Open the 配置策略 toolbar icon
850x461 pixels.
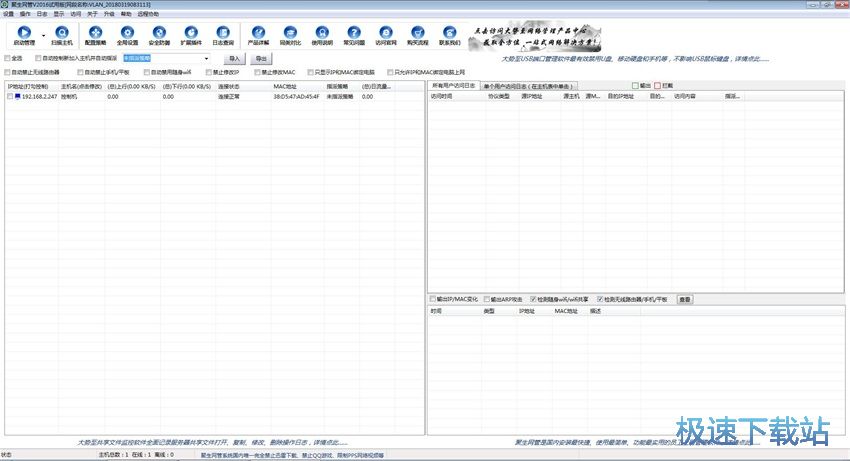95,33
